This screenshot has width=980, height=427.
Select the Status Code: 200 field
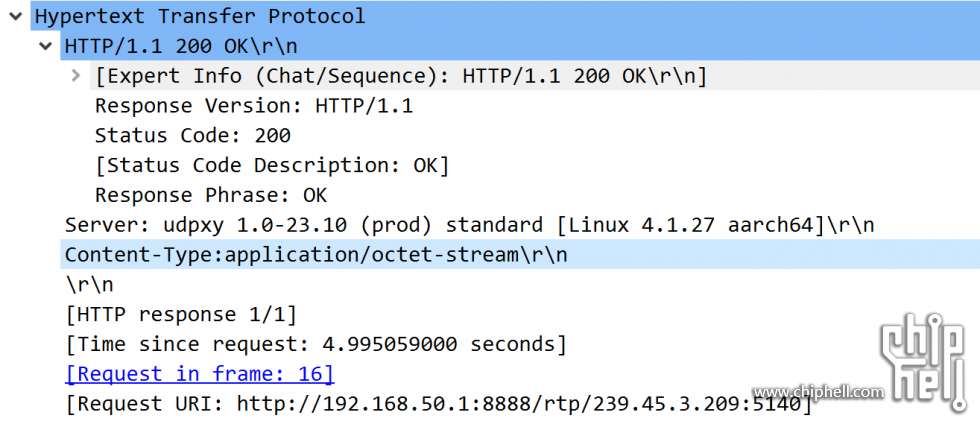pos(192,136)
